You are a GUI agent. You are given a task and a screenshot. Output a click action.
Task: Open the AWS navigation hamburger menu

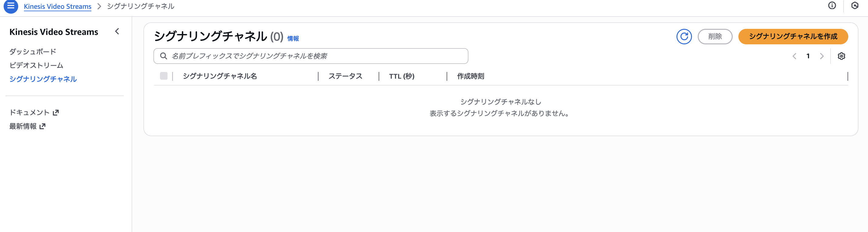click(11, 6)
